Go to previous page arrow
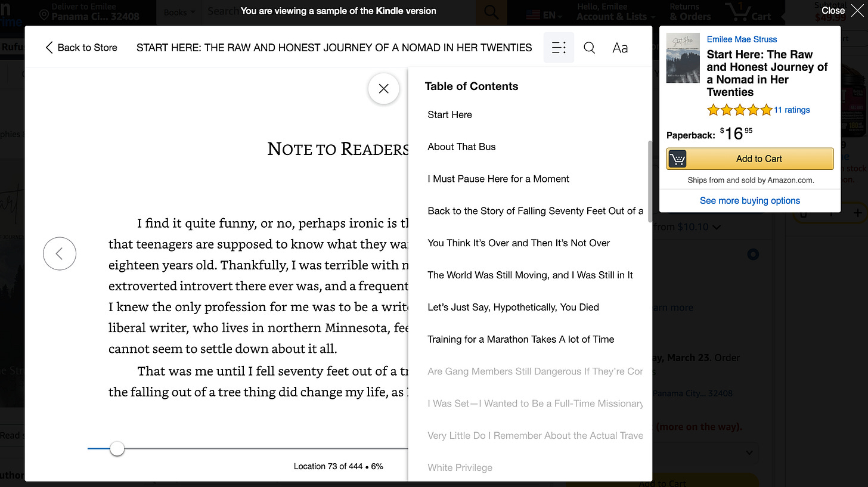 [x=60, y=253]
